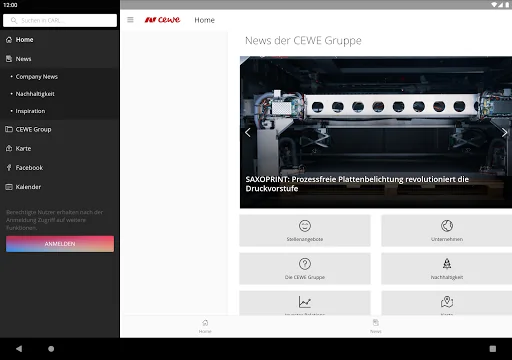Viewport: 512px width, 360px height.
Task: Switch to News bottom tab
Action: [376, 326]
